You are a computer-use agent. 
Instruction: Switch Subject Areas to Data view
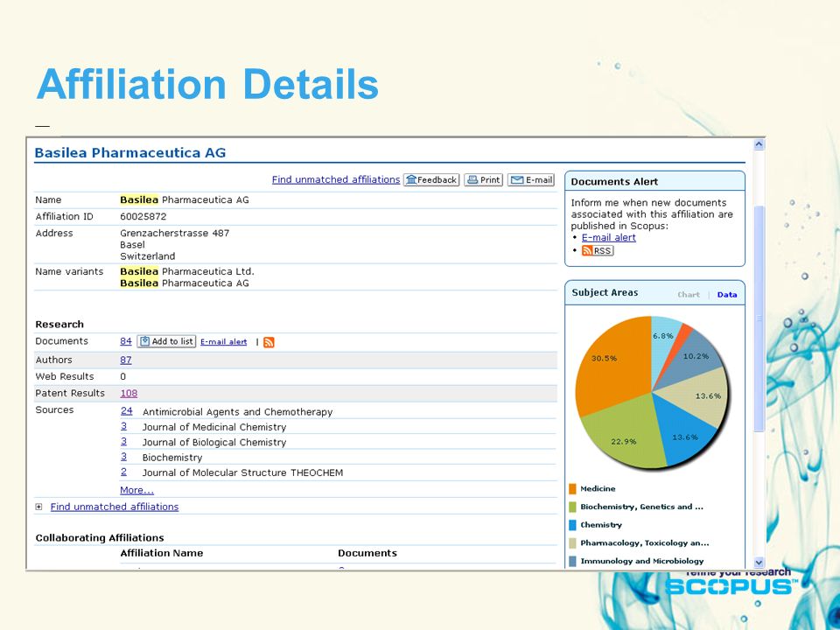[x=727, y=295]
